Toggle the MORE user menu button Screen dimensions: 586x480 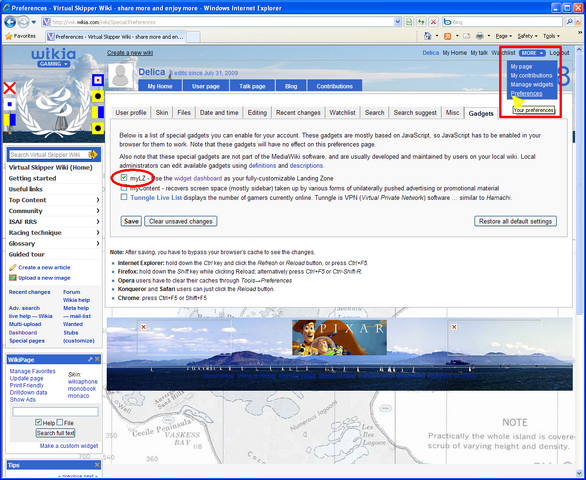pos(532,53)
